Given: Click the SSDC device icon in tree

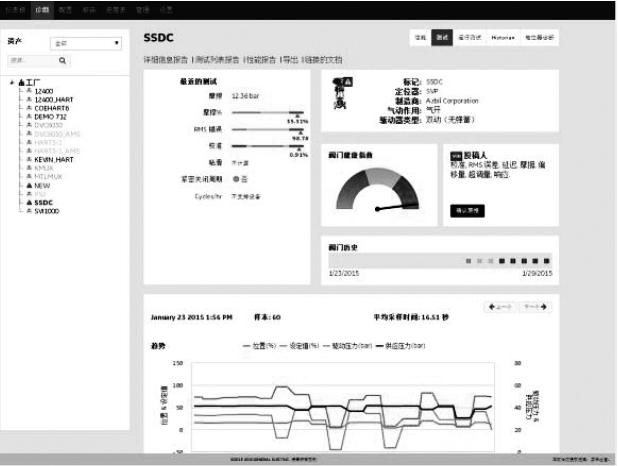Looking at the screenshot, I should pyautogui.click(x=29, y=202).
